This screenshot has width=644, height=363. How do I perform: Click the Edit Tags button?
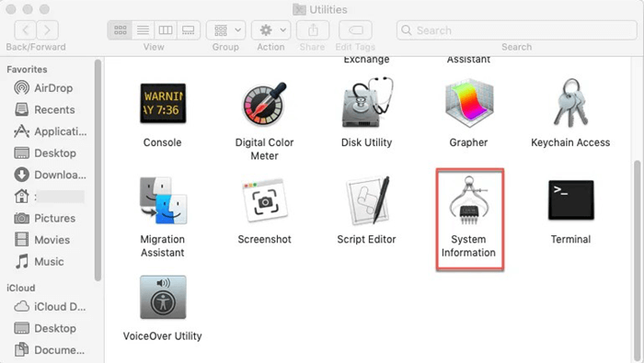356,30
